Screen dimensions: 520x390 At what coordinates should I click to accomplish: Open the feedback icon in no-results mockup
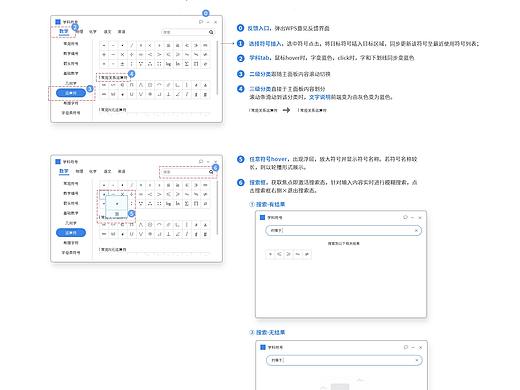(x=406, y=347)
